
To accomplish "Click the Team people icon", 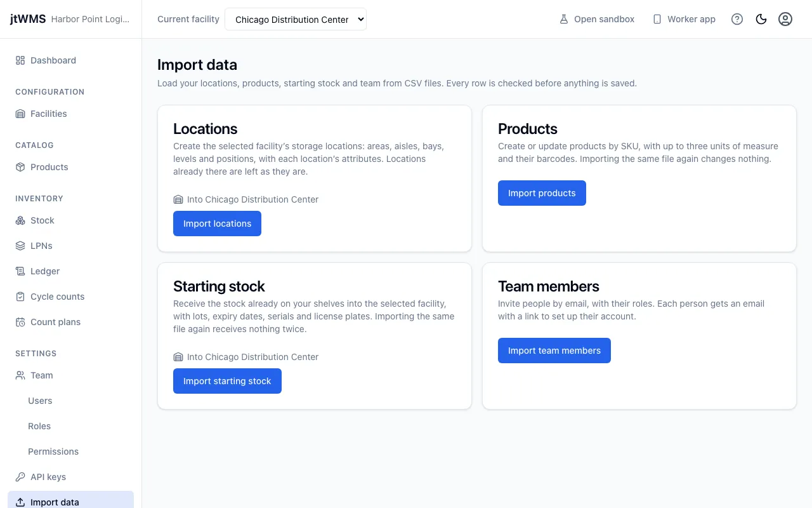I will pyautogui.click(x=20, y=375).
